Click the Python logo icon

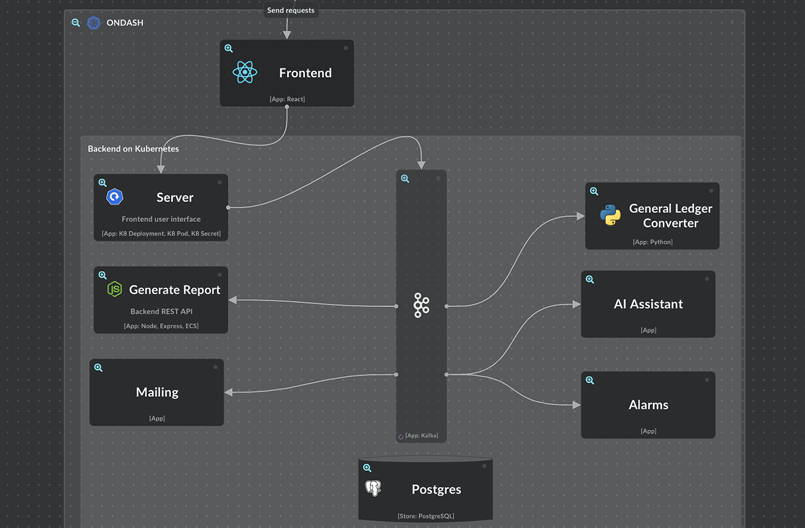click(610, 215)
